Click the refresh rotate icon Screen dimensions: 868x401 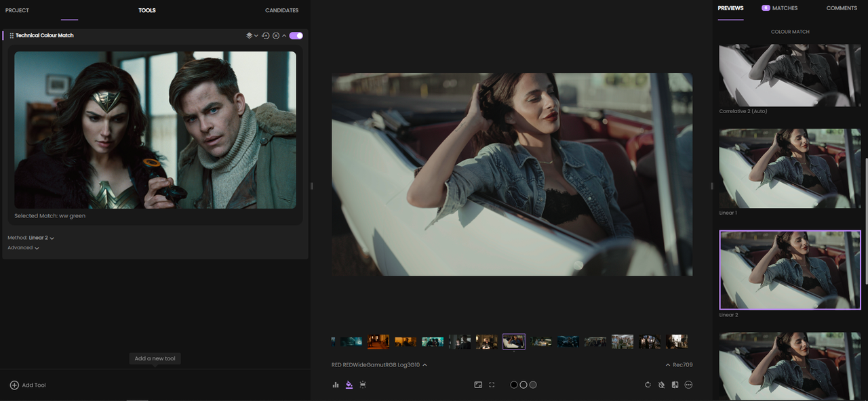648,385
